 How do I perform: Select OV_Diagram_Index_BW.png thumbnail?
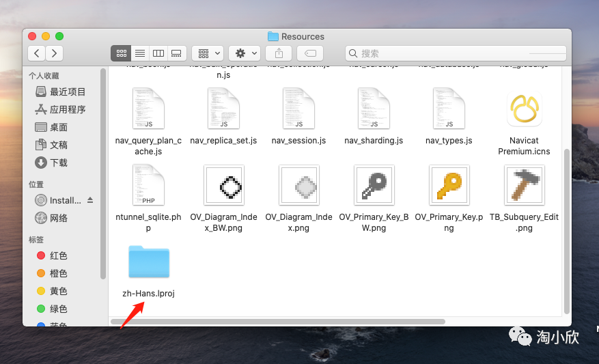click(x=223, y=185)
